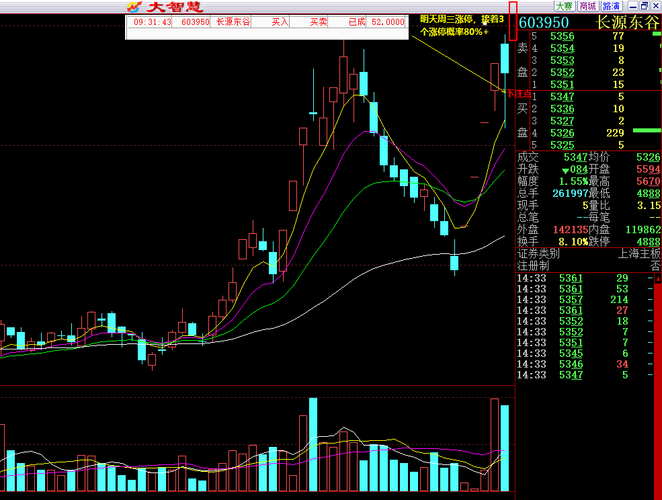Click the 14:33 trade at 5346 with volume 34

585,364
